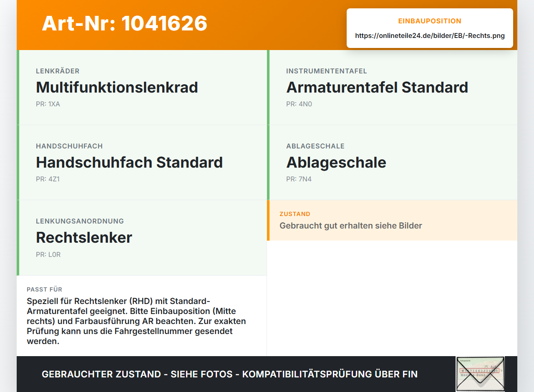
Task: Click the Armaturentafel Standard title
Action: (377, 88)
